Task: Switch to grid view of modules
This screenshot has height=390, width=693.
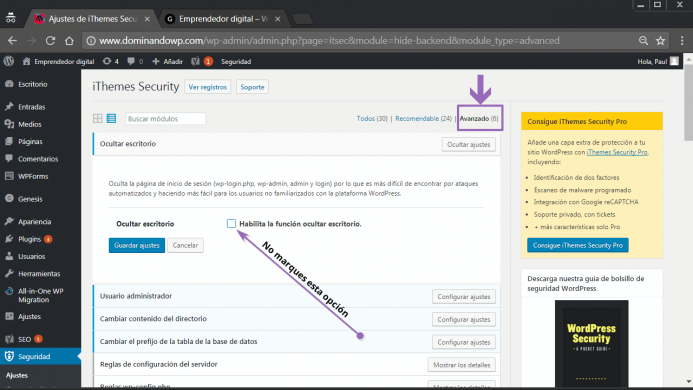Action: [x=98, y=119]
